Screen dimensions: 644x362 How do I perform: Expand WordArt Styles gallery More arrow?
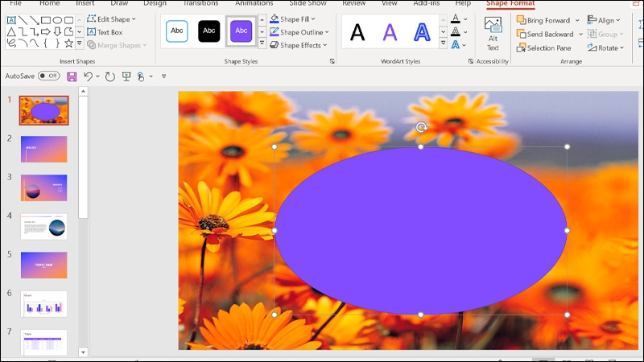pos(443,43)
